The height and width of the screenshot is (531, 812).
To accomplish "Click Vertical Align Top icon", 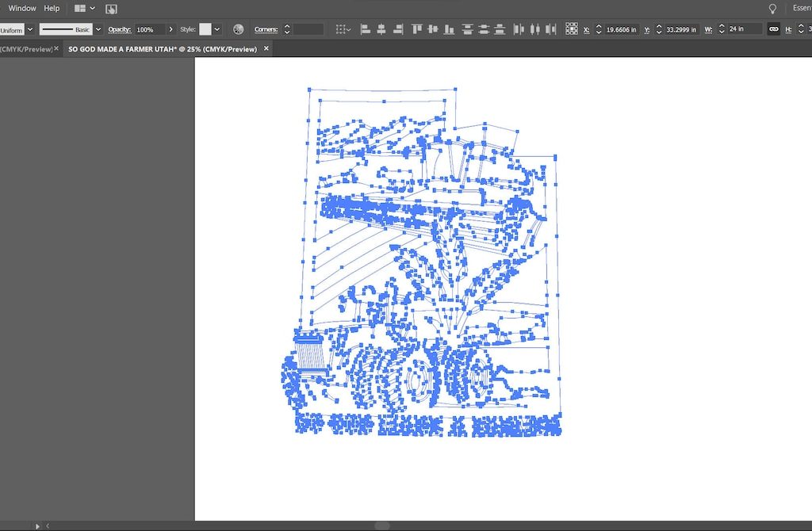I will click(x=416, y=29).
